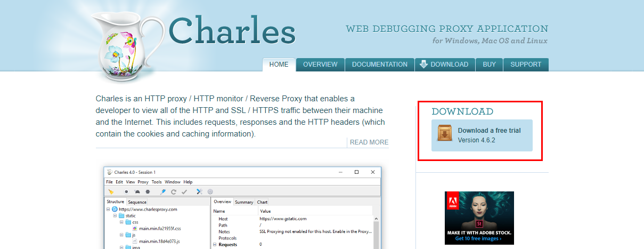
Task: Click the css folder icon
Action: (128, 222)
